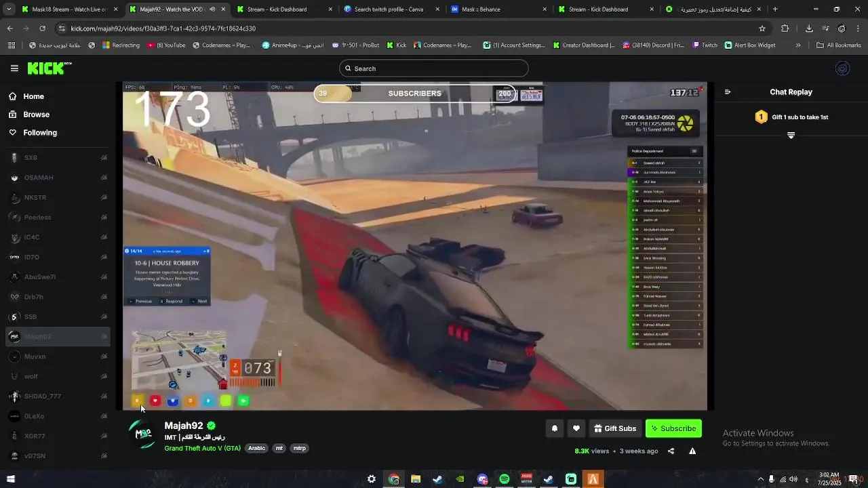
Task: Report the video with the warning icon
Action: coord(692,451)
